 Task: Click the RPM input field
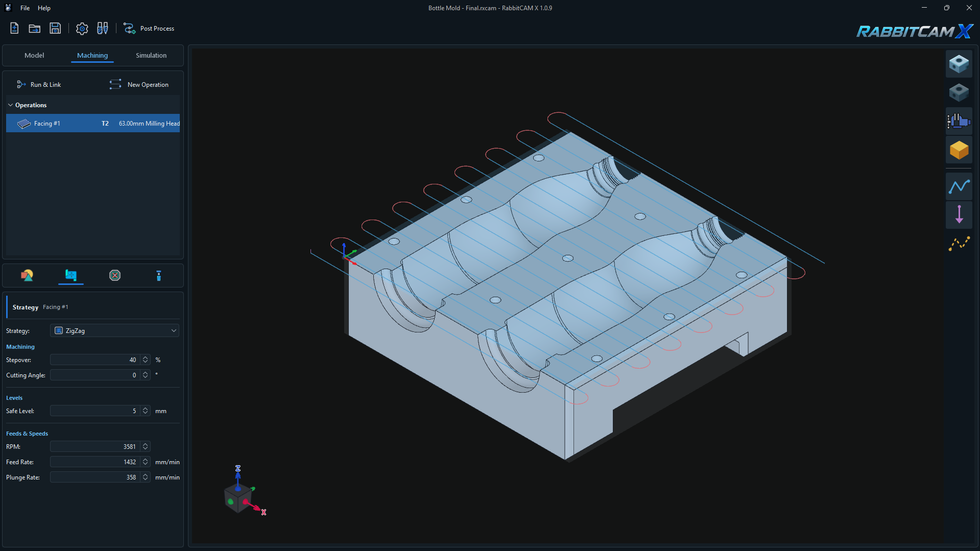coord(95,447)
